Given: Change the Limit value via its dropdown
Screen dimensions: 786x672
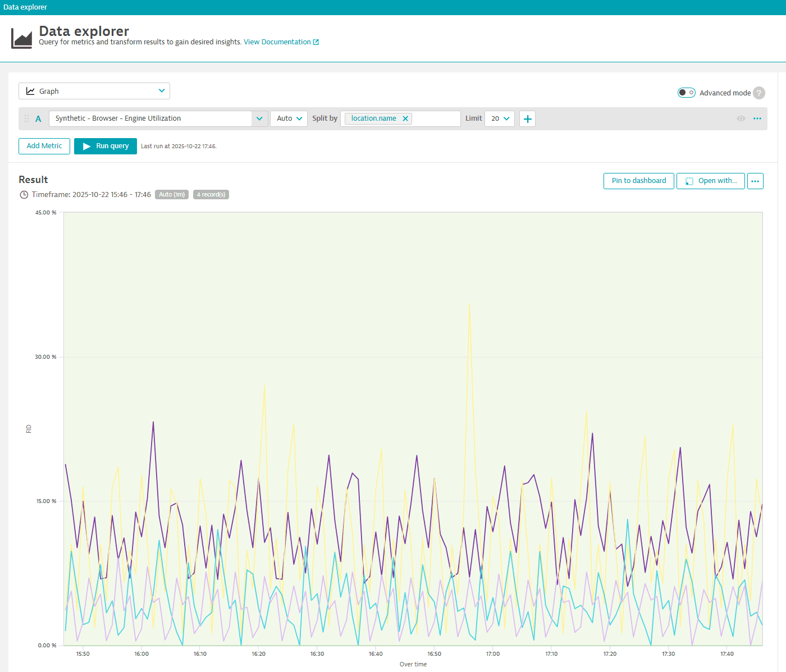Looking at the screenshot, I should coord(499,118).
